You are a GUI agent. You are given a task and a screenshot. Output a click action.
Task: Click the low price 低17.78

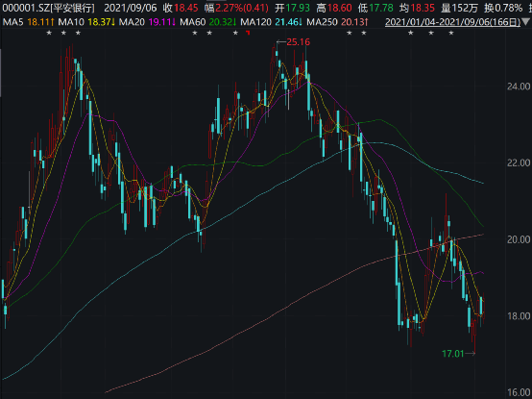[375, 8]
